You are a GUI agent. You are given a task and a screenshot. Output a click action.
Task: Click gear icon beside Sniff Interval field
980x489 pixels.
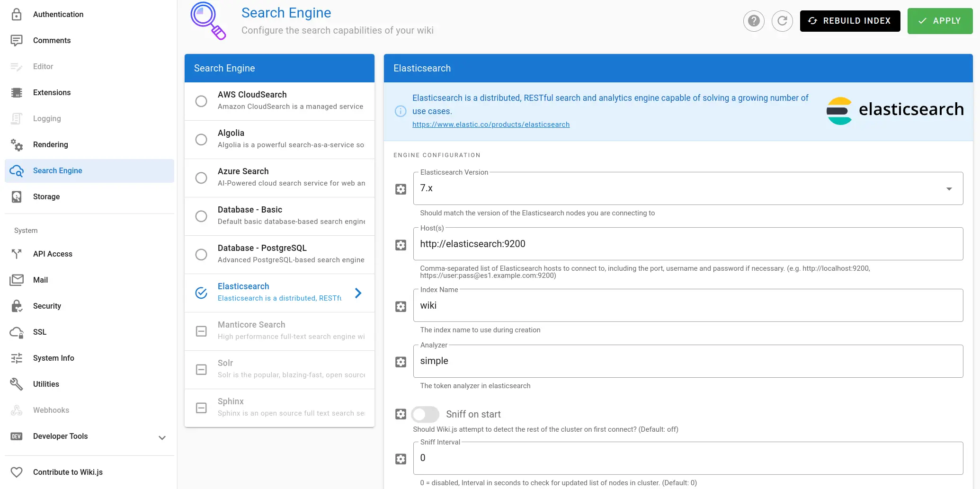tap(401, 459)
